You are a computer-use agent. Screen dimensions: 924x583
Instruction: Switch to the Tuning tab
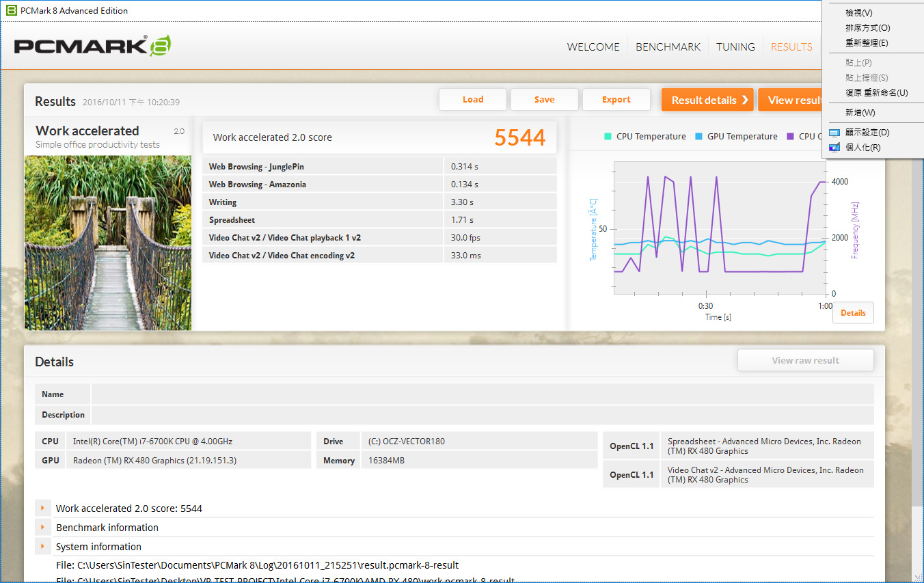point(735,47)
